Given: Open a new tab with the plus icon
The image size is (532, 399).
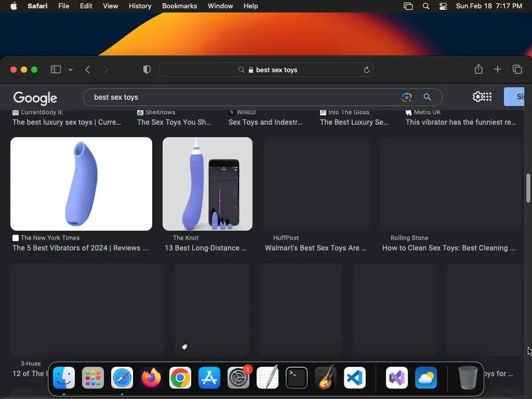Looking at the screenshot, I should (x=497, y=69).
